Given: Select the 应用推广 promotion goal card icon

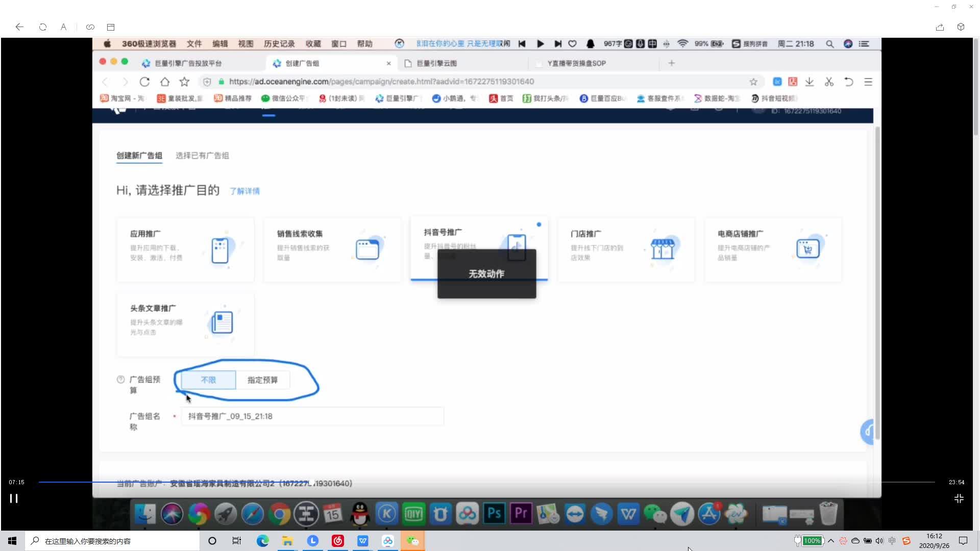Looking at the screenshot, I should (x=220, y=249).
